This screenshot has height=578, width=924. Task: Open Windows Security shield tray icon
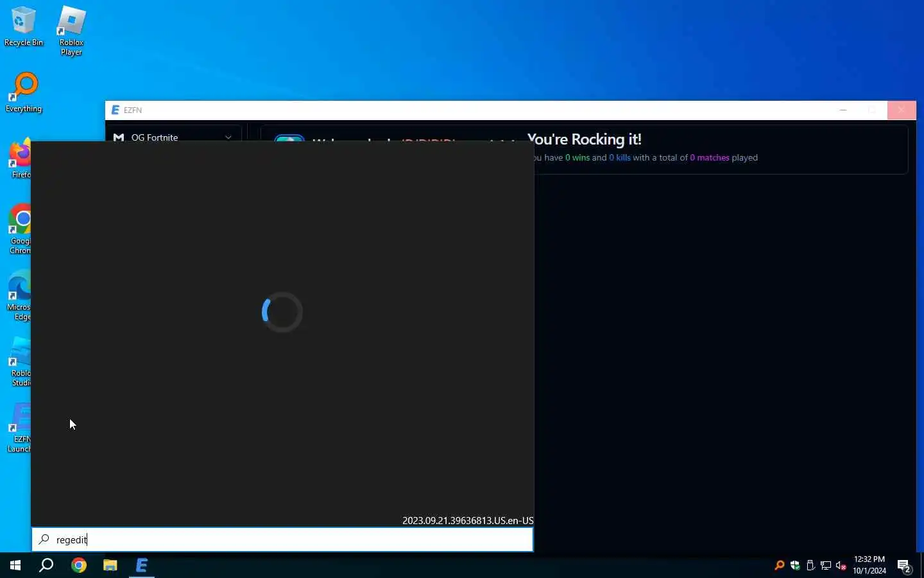tap(796, 566)
